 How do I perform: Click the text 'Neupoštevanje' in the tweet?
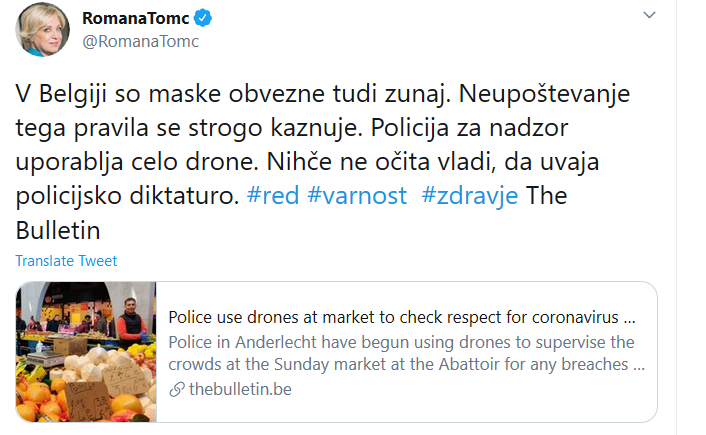click(x=544, y=95)
